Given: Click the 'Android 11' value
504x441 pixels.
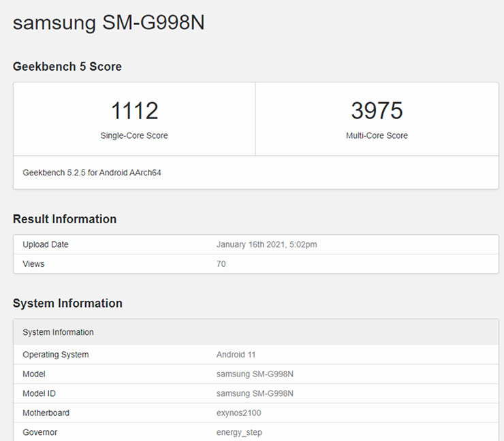Looking at the screenshot, I should pos(236,355).
